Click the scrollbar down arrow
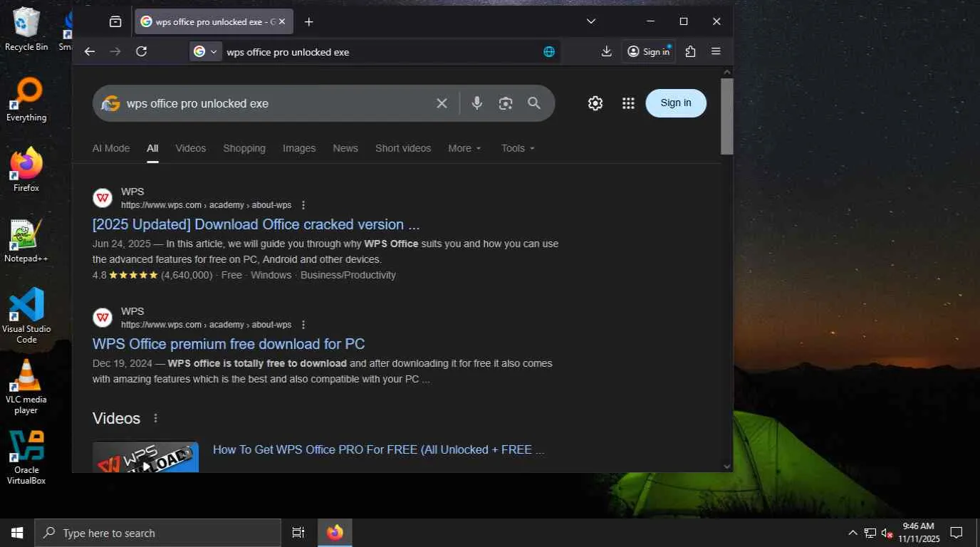 coord(727,467)
